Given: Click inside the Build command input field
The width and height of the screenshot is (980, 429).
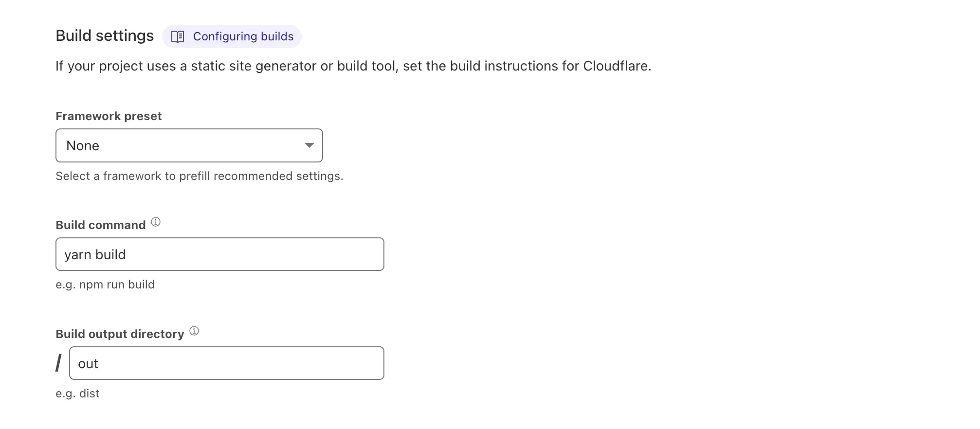Looking at the screenshot, I should 219,254.
